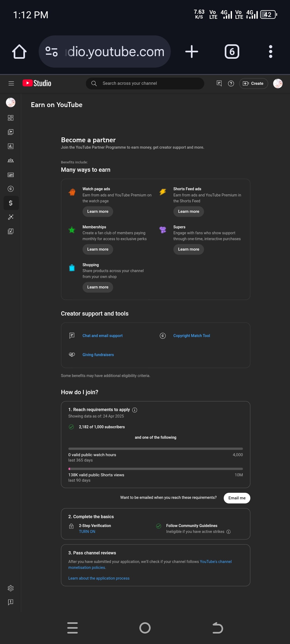Open the Send feedback icon
290x644 pixels.
(x=10, y=602)
